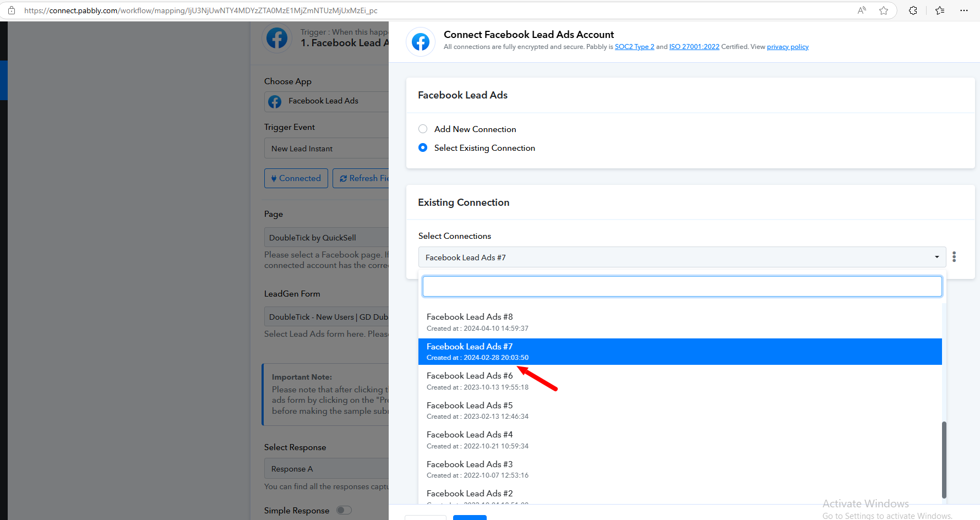Open the SOC2 Type 2 link

(x=634, y=47)
